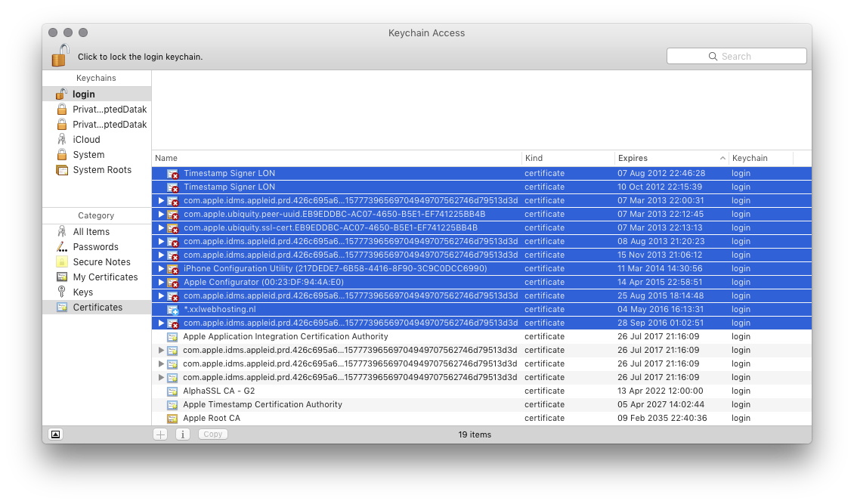Click expiry date 04 May 2016 16:13:31
This screenshot has height=504, width=854.
pos(660,309)
